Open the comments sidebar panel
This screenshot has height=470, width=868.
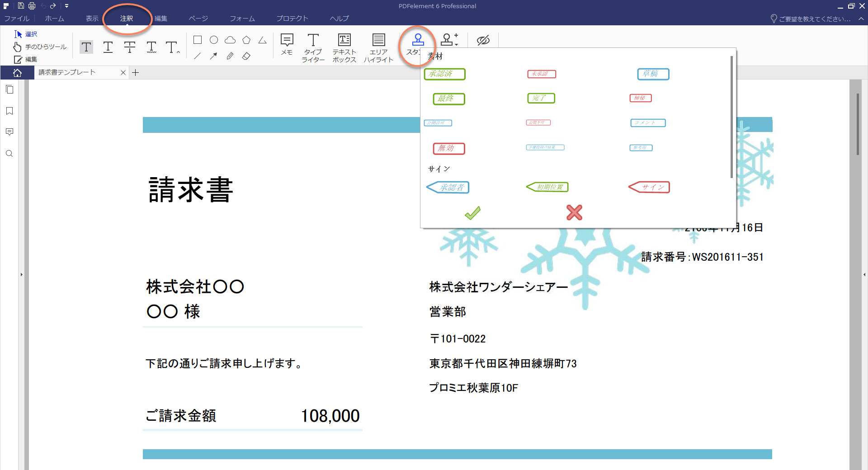pos(9,132)
